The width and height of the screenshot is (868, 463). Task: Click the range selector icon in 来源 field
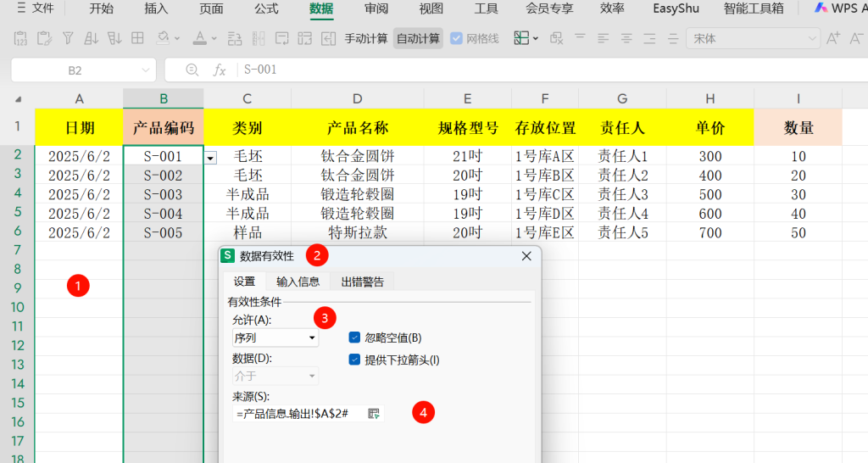(374, 414)
